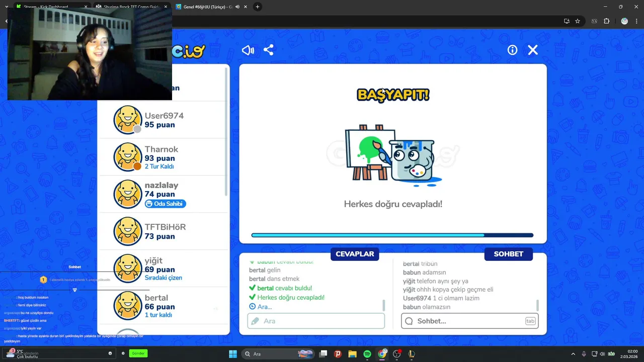Viewport: 644px width, 362px height.
Task: Open the browser extensions puzzle icon
Action: (606, 21)
